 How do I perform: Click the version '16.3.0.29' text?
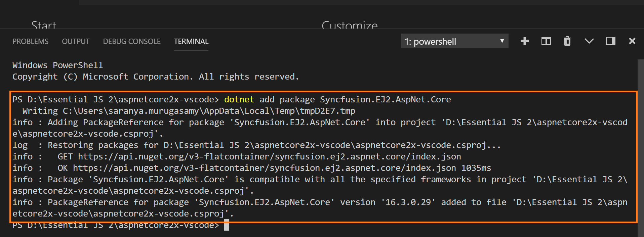(x=408, y=202)
